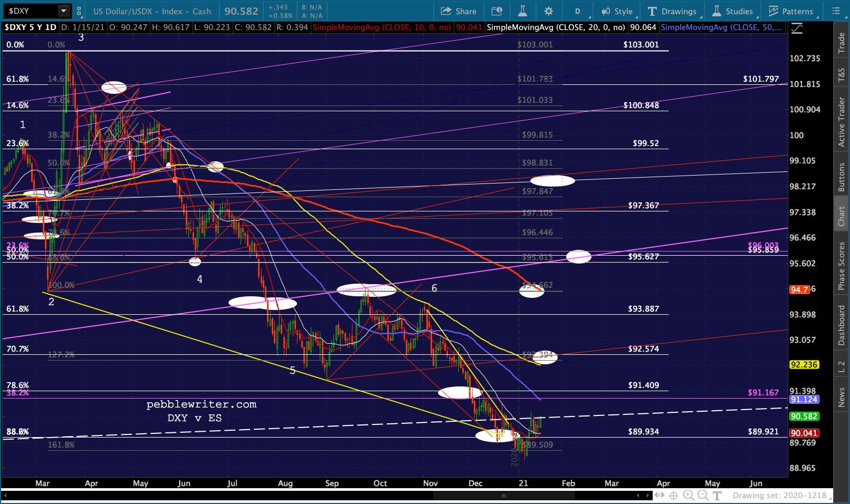Open the symbol dropdown next to $DXY
Image resolution: width=850 pixels, height=504 pixels.
click(x=64, y=11)
